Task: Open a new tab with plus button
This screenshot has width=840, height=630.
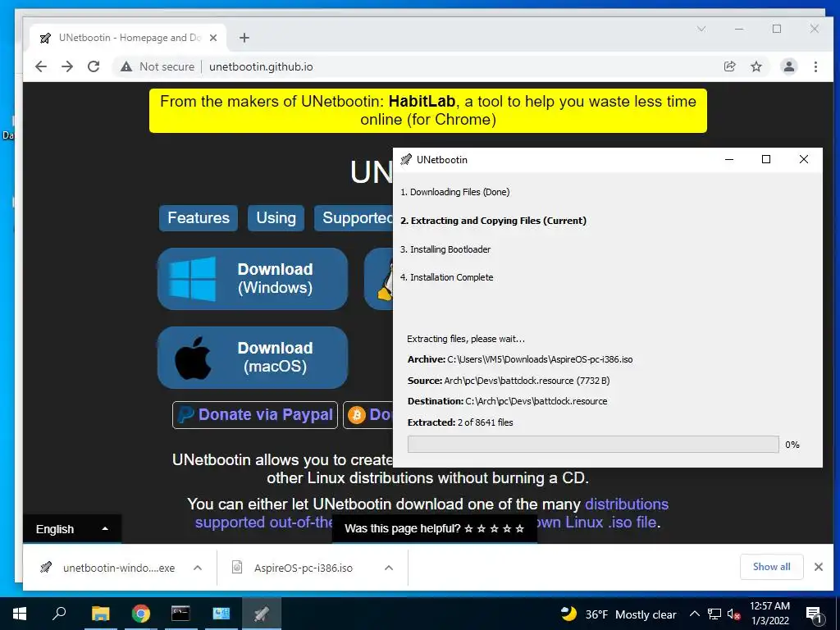Action: (244, 38)
